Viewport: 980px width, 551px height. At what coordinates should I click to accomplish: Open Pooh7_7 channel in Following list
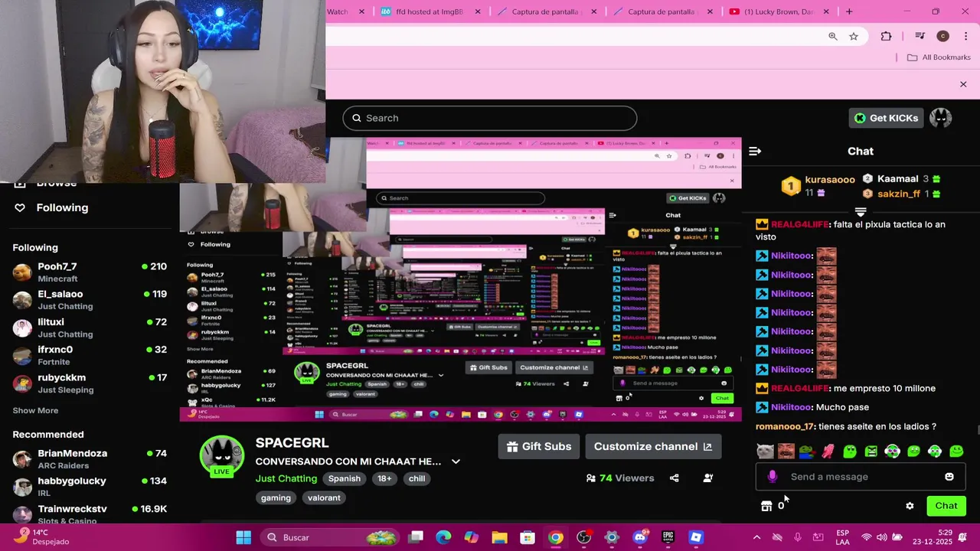[90, 272]
